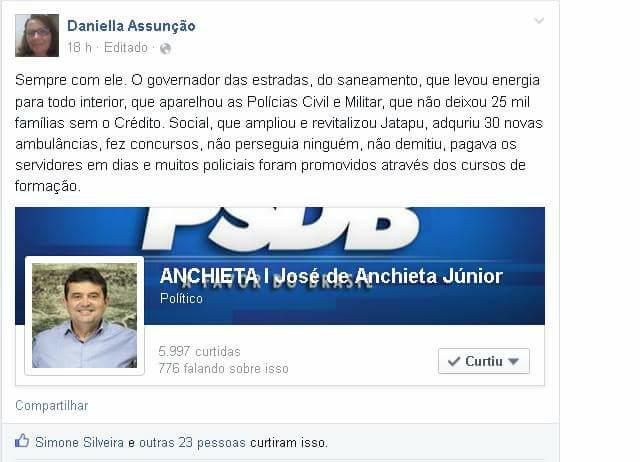Open the post options chevron at top right

[x=539, y=20]
